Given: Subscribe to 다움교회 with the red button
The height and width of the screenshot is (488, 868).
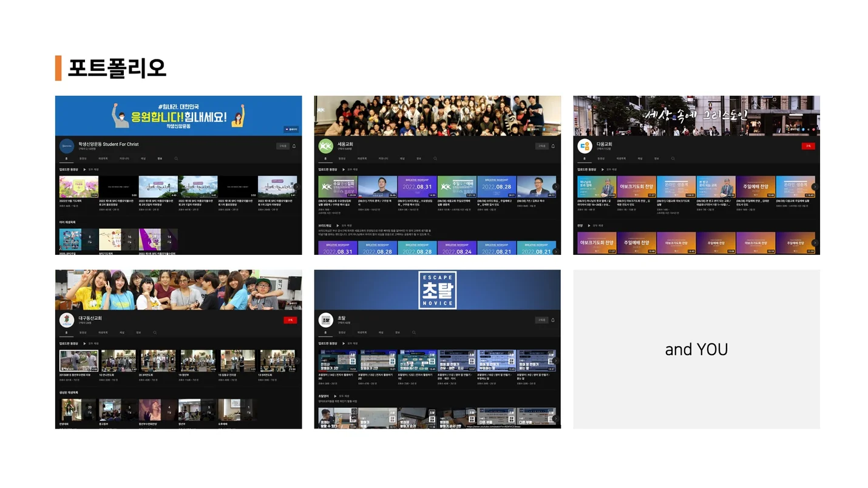Looking at the screenshot, I should 808,146.
